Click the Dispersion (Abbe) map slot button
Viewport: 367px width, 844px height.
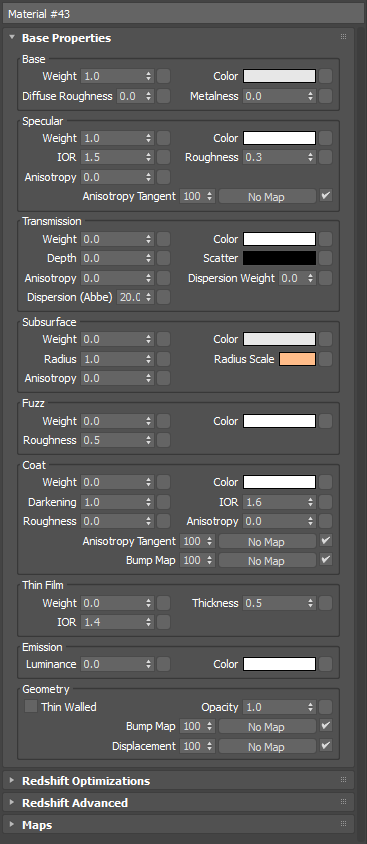pos(164,297)
